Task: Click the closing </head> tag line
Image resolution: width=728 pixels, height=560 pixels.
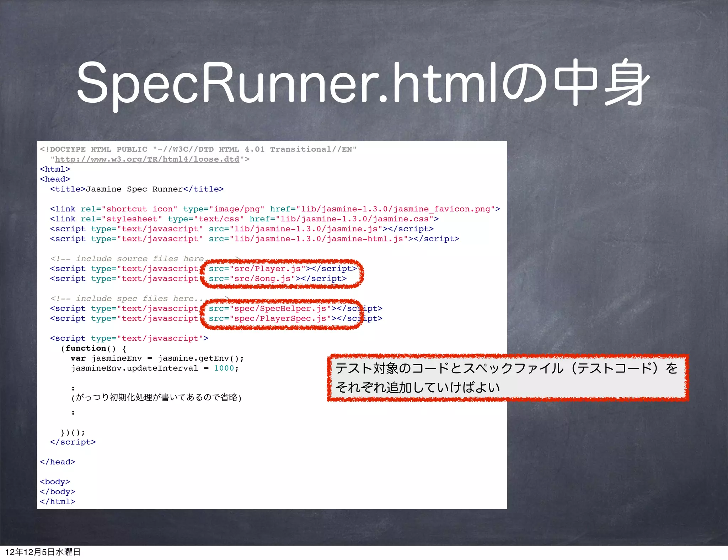Action: [x=58, y=462]
